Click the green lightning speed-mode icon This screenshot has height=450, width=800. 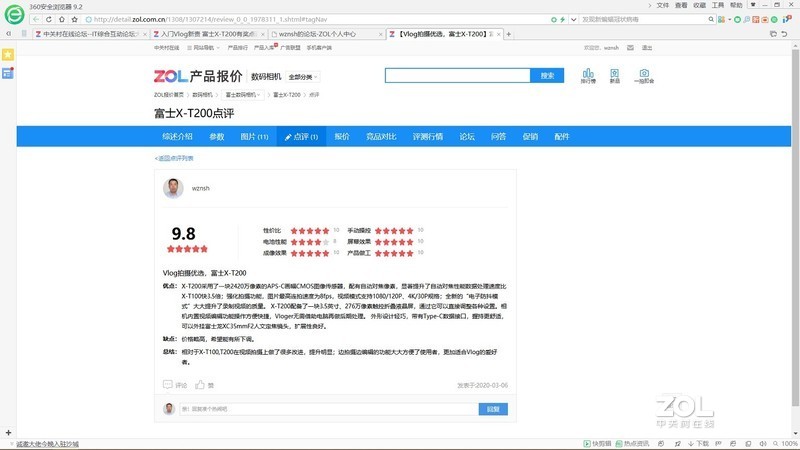click(562, 19)
